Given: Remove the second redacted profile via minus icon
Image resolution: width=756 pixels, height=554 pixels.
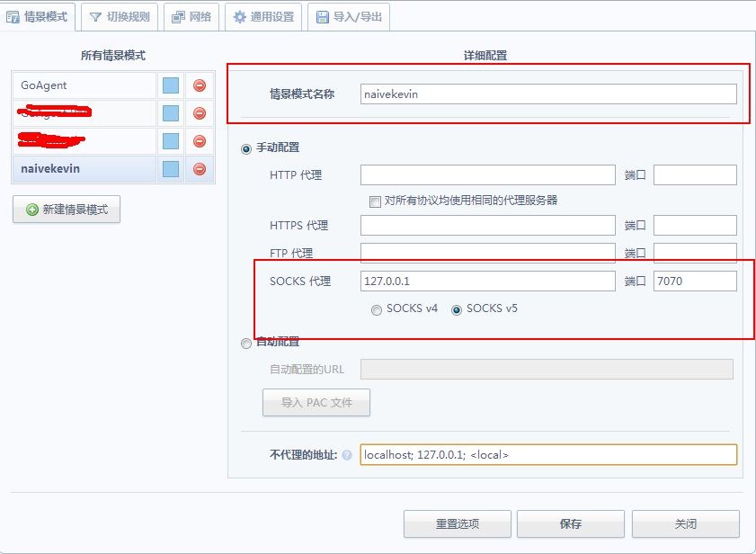Looking at the screenshot, I should tap(200, 113).
